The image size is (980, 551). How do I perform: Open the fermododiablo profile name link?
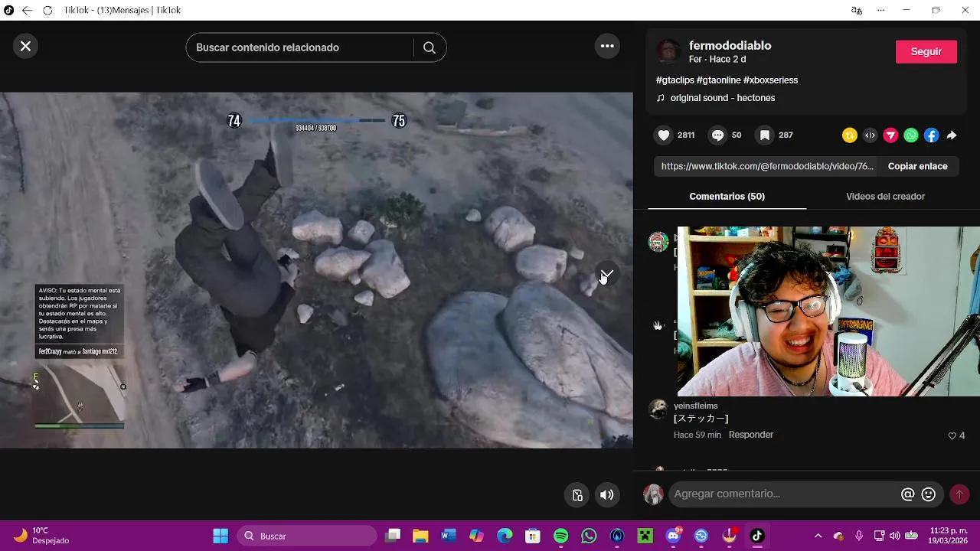(x=730, y=46)
